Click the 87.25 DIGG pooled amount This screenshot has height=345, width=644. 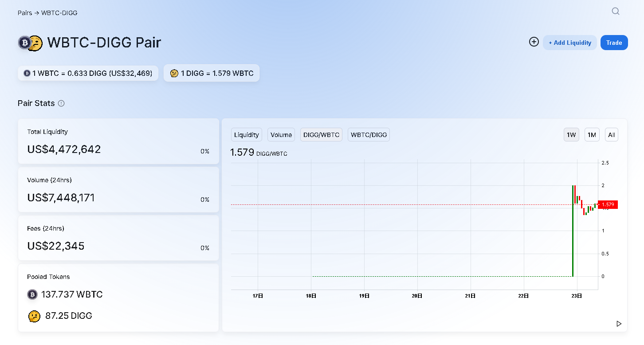tap(69, 316)
